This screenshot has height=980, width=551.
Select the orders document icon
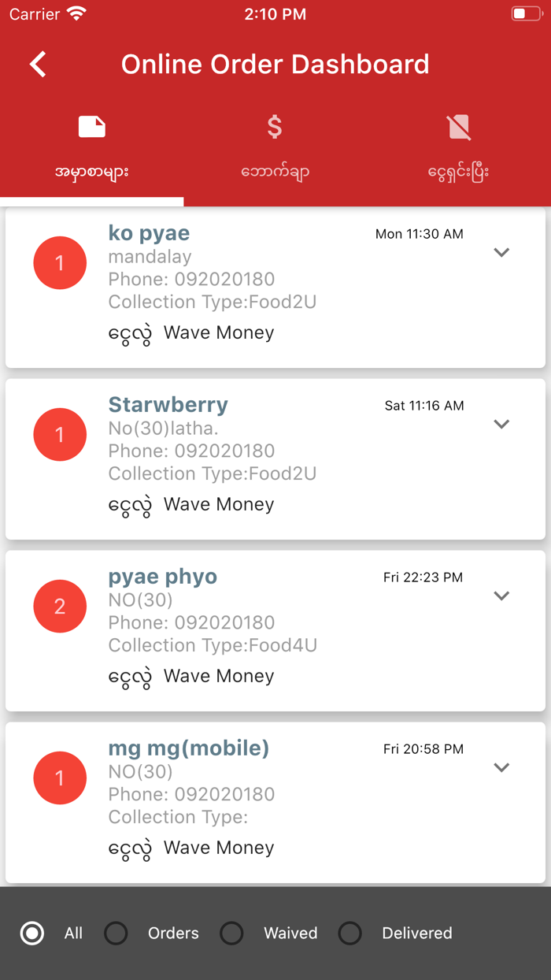92,126
